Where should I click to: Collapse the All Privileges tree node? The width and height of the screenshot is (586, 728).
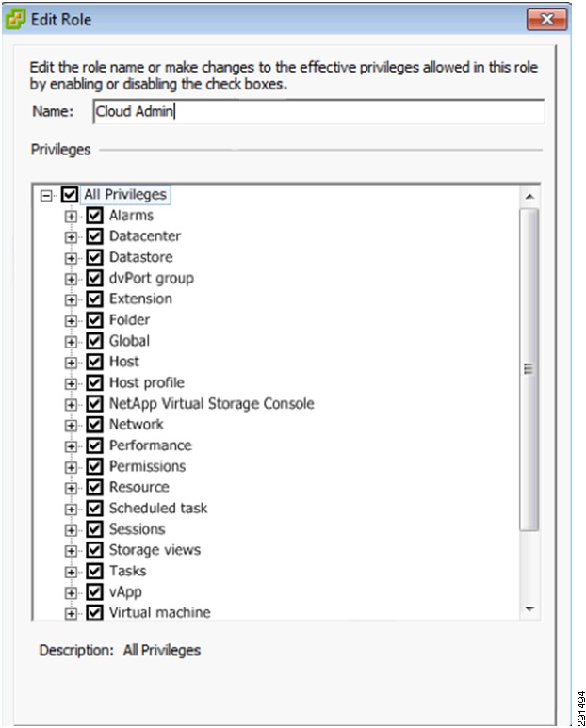pyautogui.click(x=46, y=195)
